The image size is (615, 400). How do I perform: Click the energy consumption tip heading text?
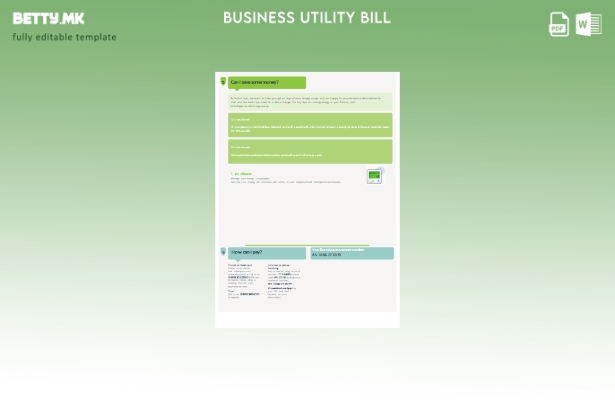click(240, 173)
